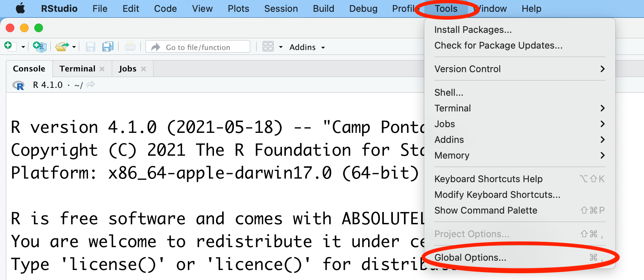The image size is (644, 280).
Task: Open the File menu
Action: pos(100,9)
